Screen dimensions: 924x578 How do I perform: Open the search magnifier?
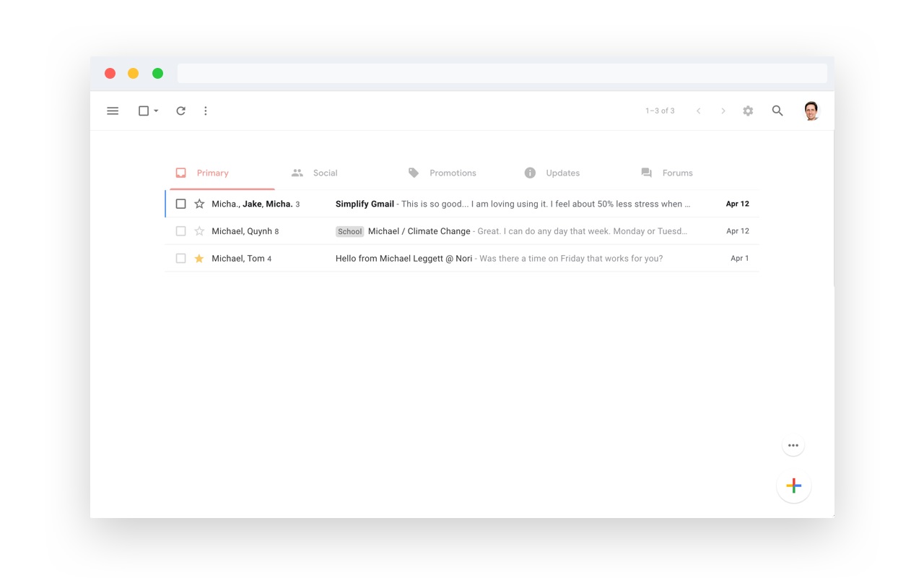point(777,111)
